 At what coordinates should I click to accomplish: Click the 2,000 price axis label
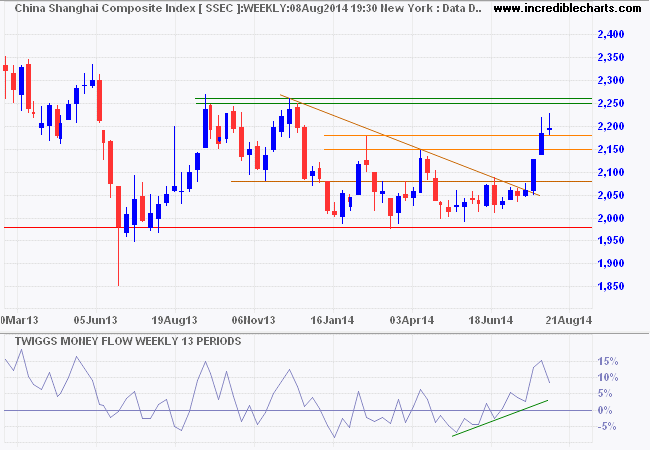(x=611, y=218)
